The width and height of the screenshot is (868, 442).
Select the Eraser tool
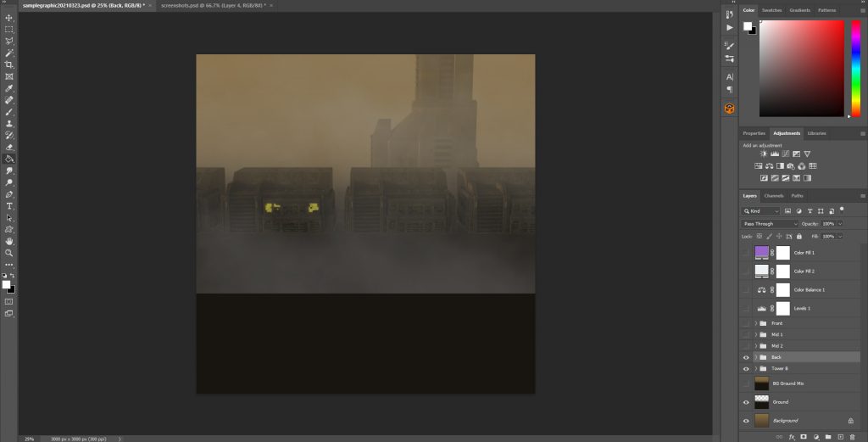[8, 148]
